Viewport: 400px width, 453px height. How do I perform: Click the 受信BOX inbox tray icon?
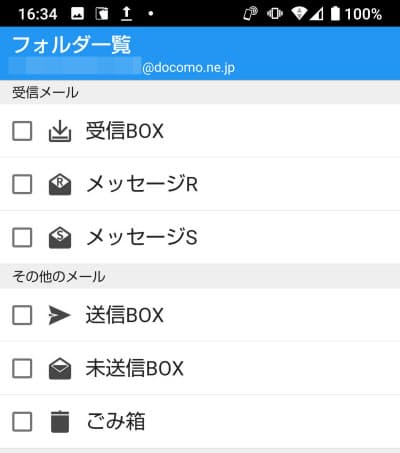[x=60, y=131]
